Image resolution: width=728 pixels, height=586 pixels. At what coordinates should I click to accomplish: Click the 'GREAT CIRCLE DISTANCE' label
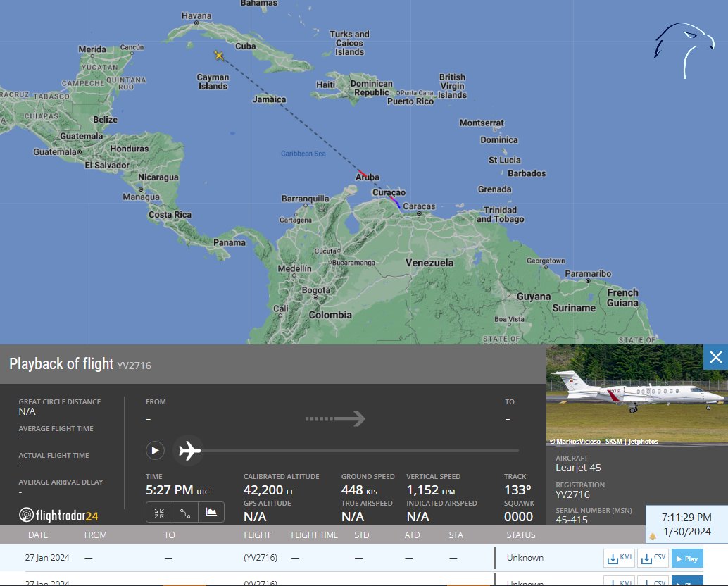click(x=60, y=401)
